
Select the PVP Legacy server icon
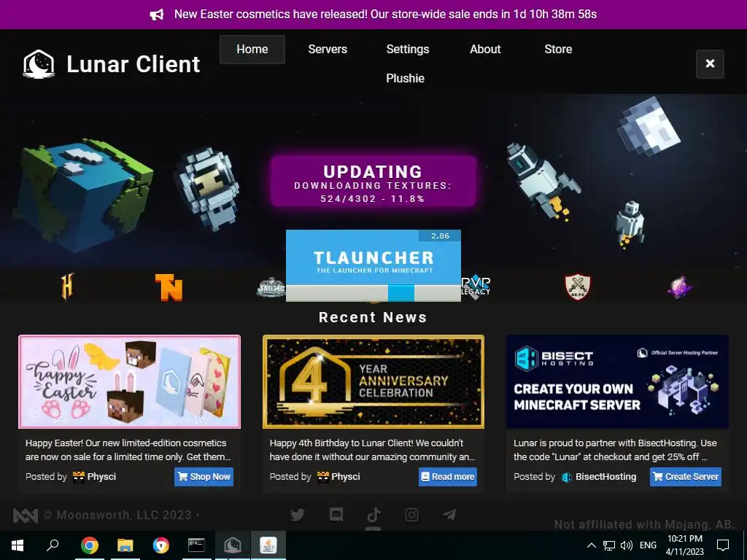pos(476,287)
